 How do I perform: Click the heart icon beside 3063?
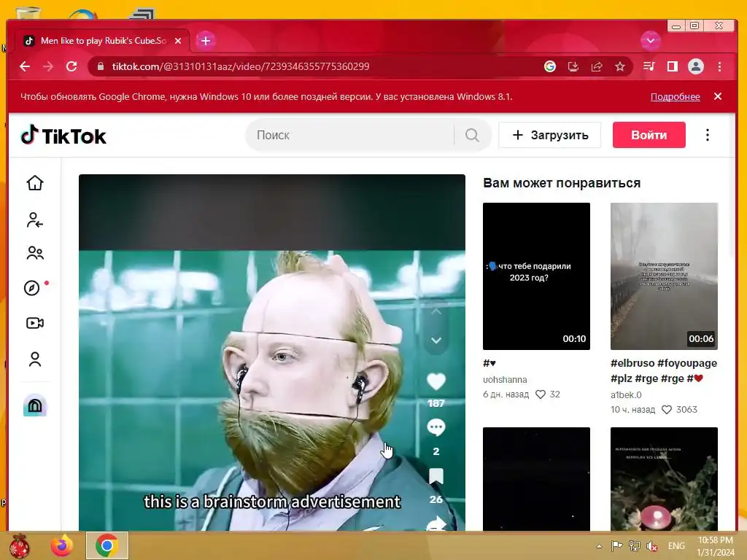667,410
